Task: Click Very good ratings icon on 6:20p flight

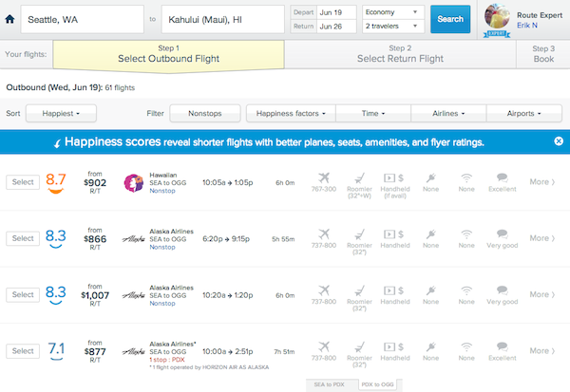Action: 502,233
